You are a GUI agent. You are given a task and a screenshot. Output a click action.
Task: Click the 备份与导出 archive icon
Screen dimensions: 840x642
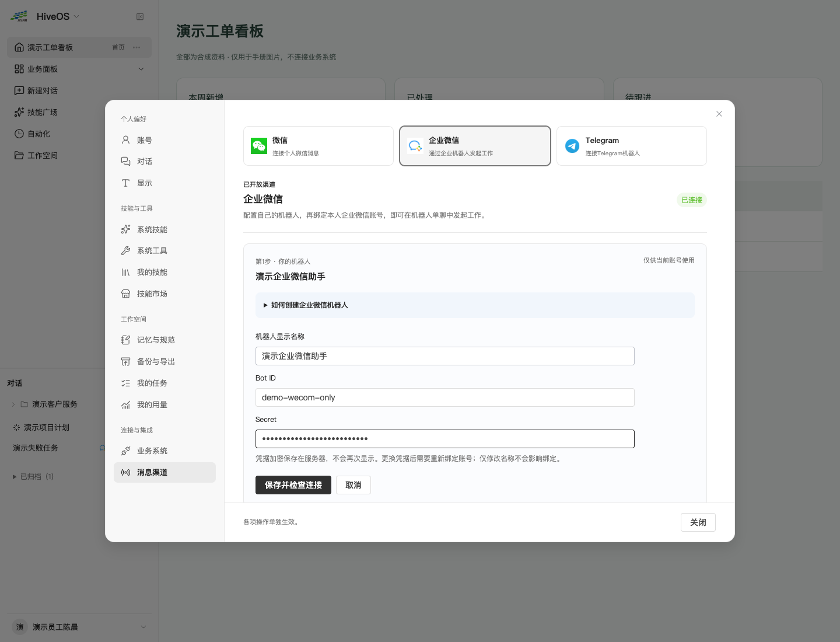125,362
